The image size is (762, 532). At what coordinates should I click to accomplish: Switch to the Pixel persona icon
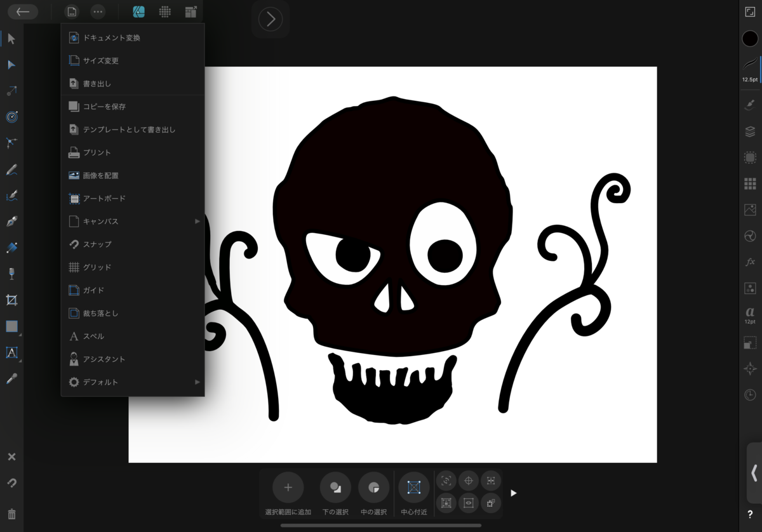point(164,12)
